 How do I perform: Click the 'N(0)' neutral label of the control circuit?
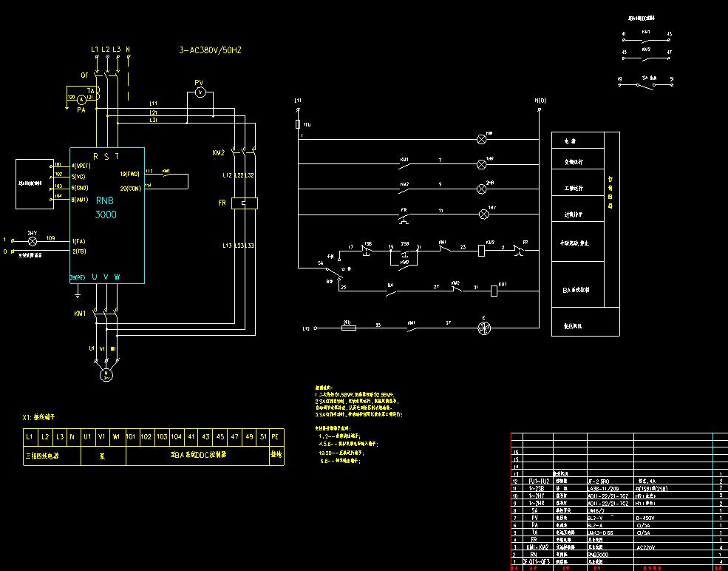pyautogui.click(x=540, y=101)
